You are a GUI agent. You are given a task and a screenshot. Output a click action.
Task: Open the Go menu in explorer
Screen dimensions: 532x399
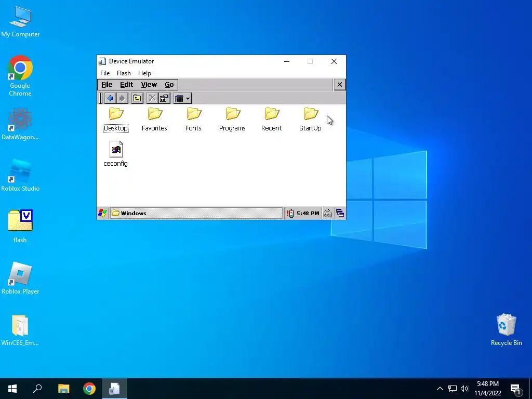pyautogui.click(x=169, y=85)
